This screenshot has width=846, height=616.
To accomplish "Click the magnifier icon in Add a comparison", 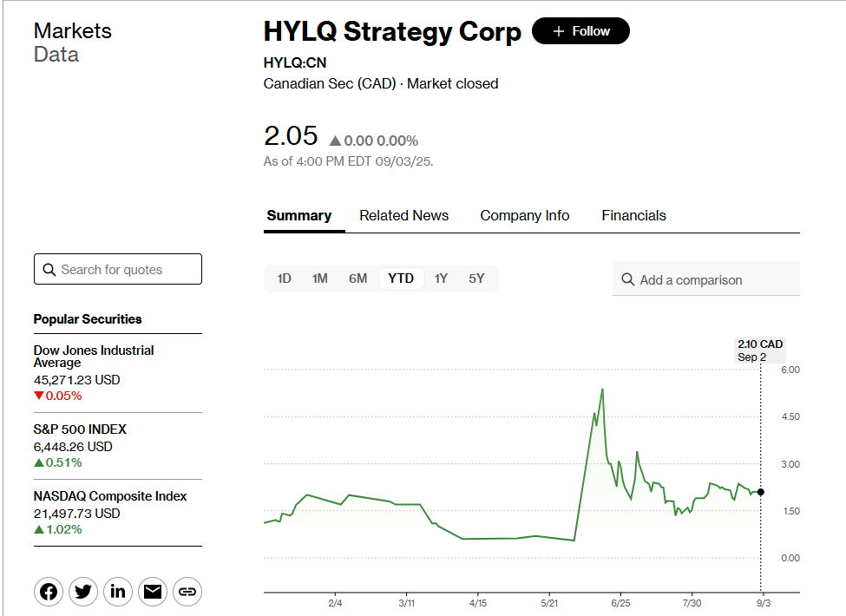I will point(628,279).
